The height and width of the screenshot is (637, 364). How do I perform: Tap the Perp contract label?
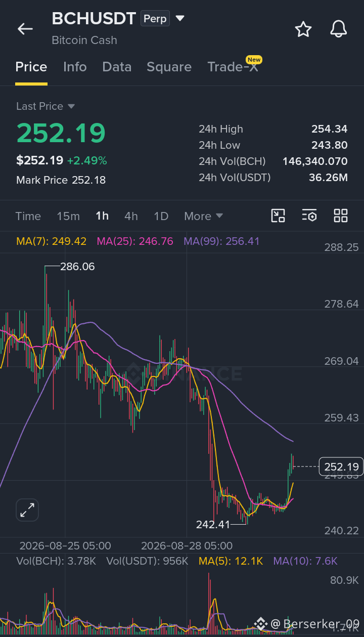point(155,19)
